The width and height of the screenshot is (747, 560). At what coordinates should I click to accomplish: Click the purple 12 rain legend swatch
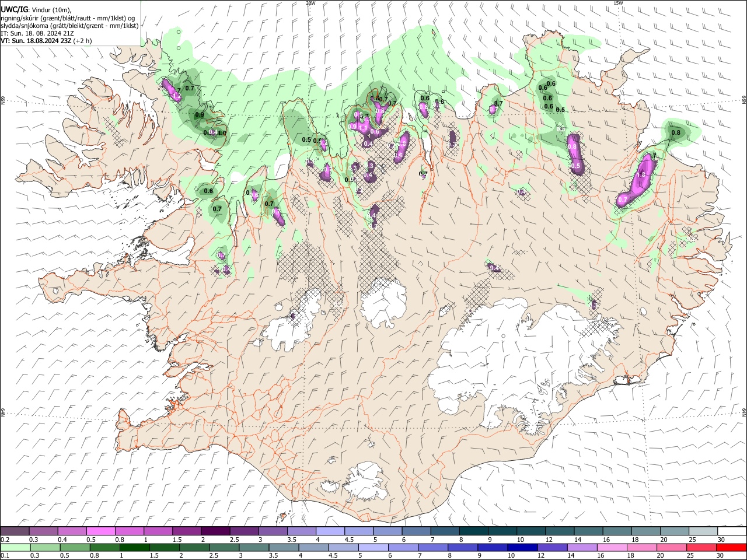pyautogui.click(x=552, y=548)
